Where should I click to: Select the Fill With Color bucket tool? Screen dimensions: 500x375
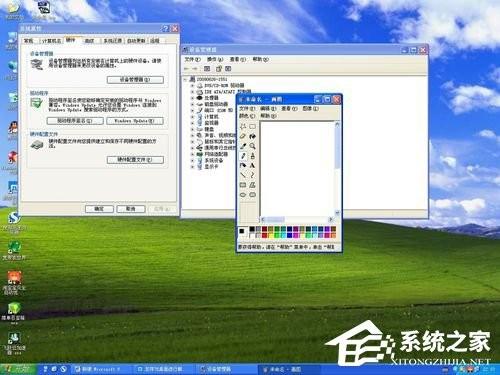[x=253, y=136]
